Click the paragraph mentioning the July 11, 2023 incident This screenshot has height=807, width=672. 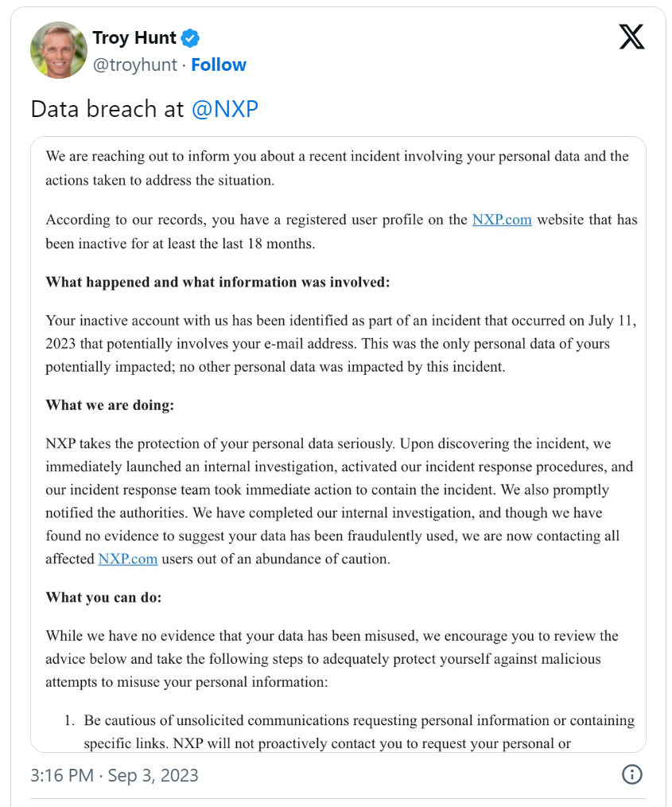341,344
